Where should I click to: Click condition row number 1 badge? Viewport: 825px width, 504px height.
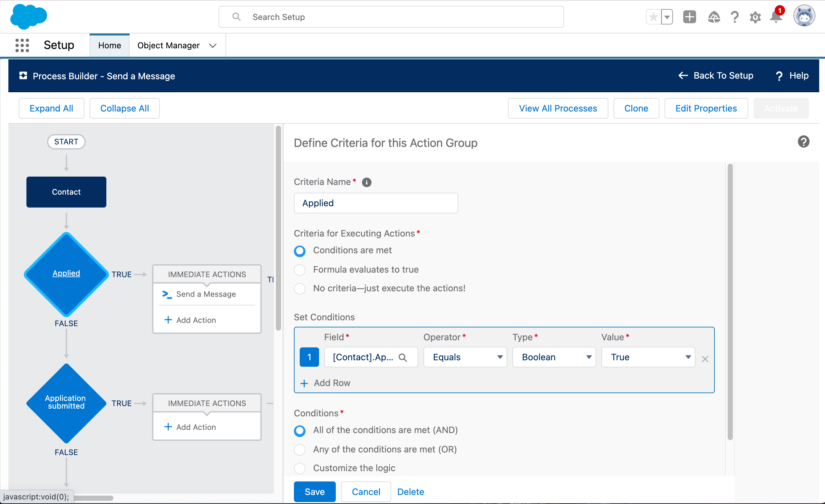click(309, 357)
